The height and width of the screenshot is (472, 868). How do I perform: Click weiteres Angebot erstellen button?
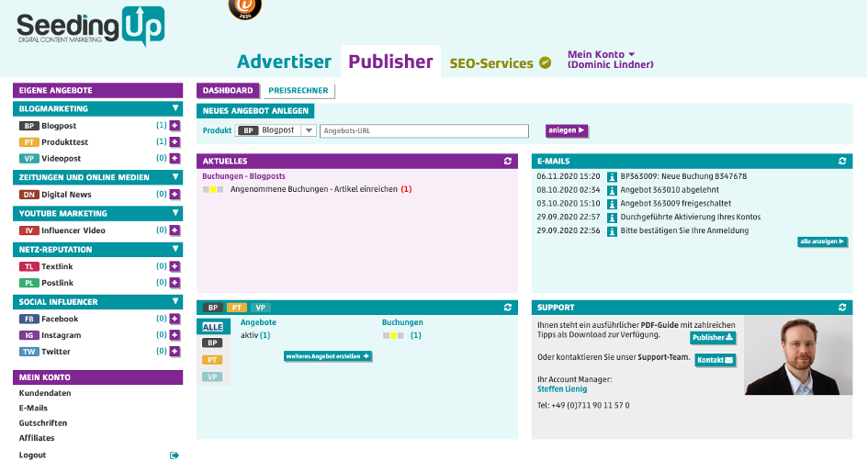327,356
